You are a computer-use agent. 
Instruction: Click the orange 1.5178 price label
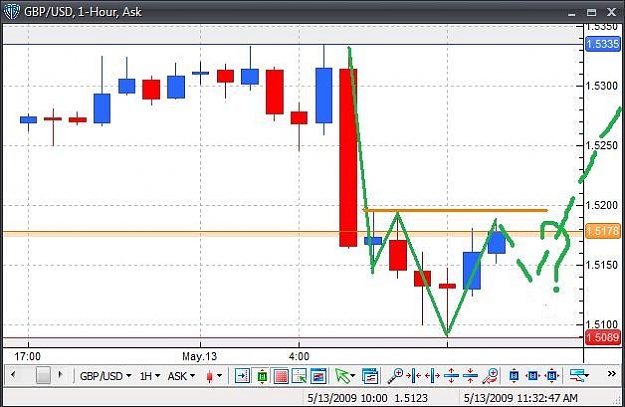pos(603,231)
